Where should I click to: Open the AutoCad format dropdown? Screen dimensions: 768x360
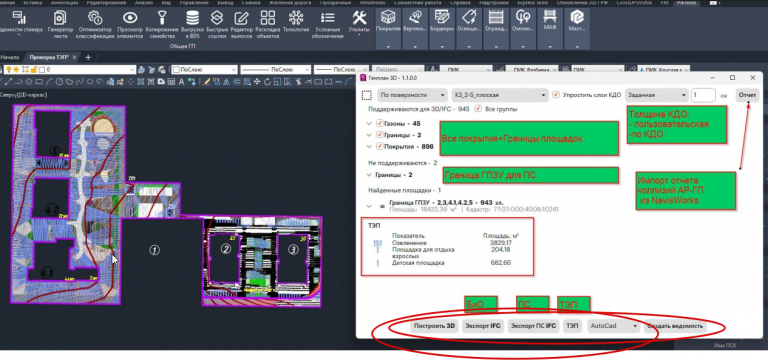(x=614, y=325)
